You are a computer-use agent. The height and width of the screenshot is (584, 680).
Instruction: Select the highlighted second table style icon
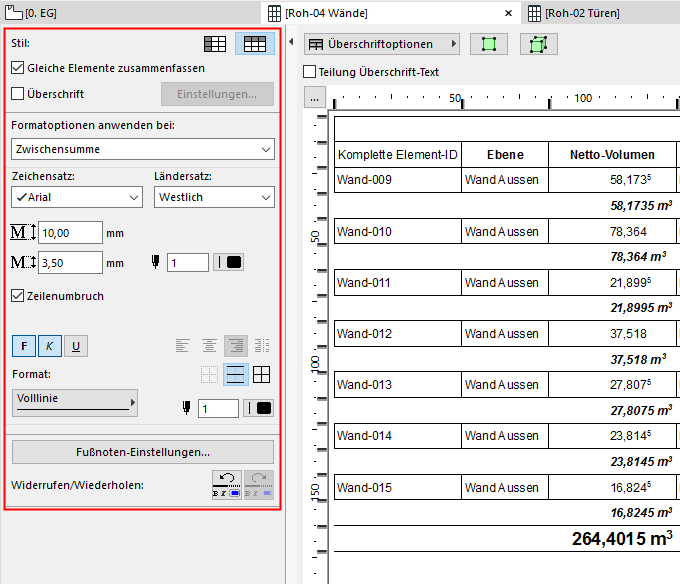point(255,44)
